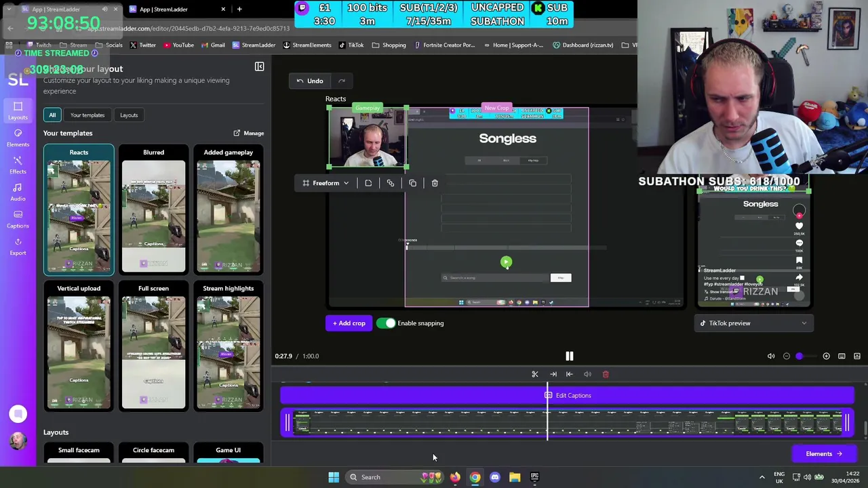
Task: Click the StreamLadder SL logo
Action: pyautogui.click(x=18, y=79)
